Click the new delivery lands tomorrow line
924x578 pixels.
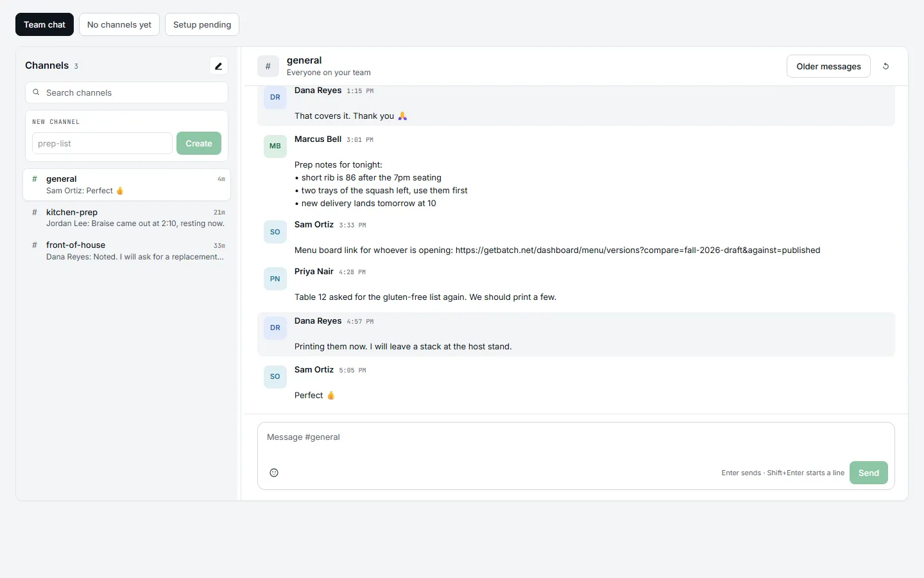(365, 204)
